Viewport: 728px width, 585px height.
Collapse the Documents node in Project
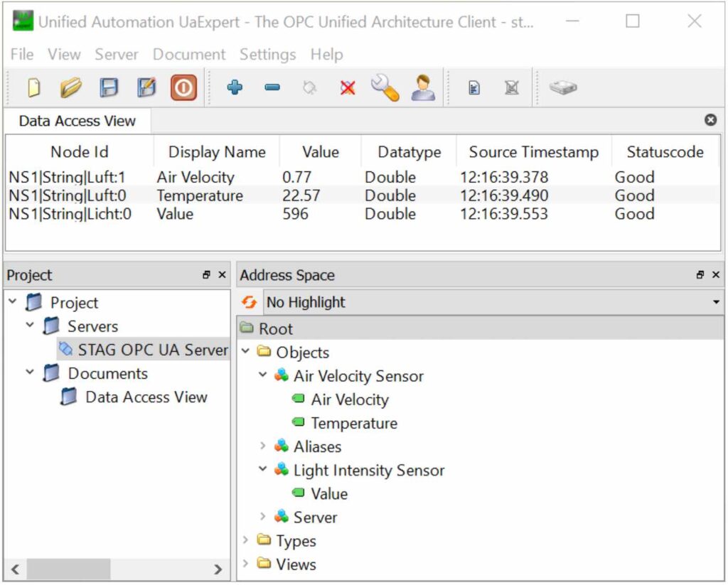[30, 372]
